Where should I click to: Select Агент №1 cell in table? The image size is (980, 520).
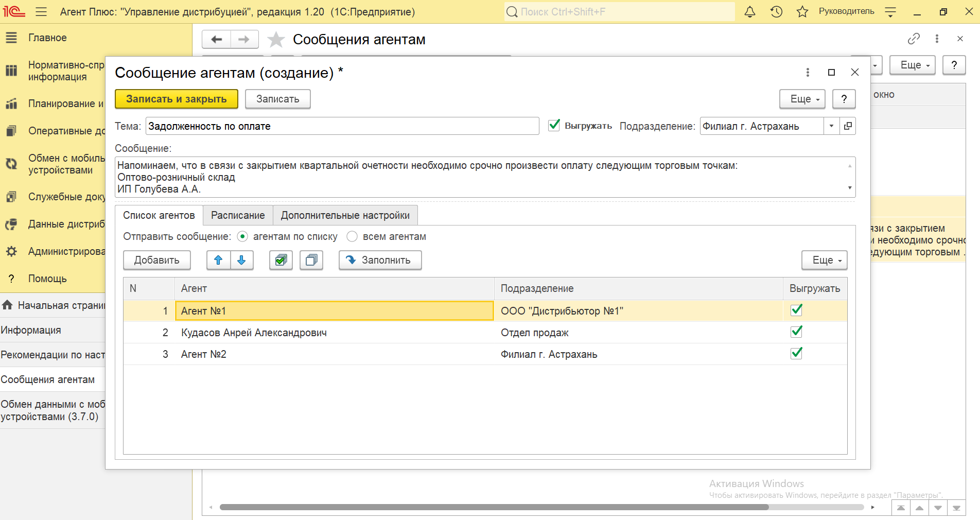[x=335, y=311]
